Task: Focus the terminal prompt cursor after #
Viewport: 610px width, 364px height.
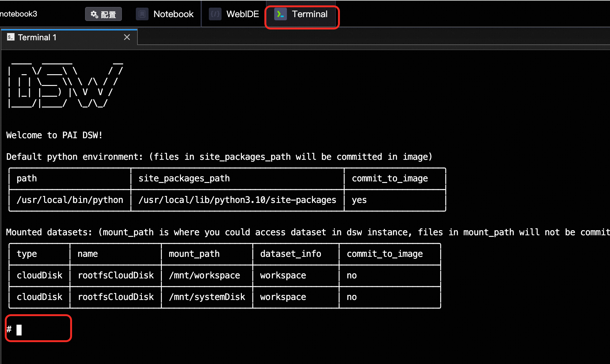Action: (19, 330)
